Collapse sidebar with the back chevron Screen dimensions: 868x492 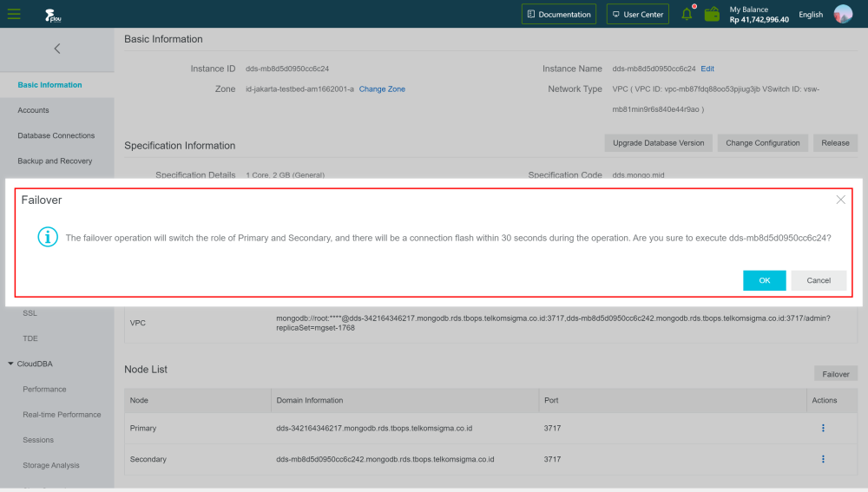[x=57, y=49]
